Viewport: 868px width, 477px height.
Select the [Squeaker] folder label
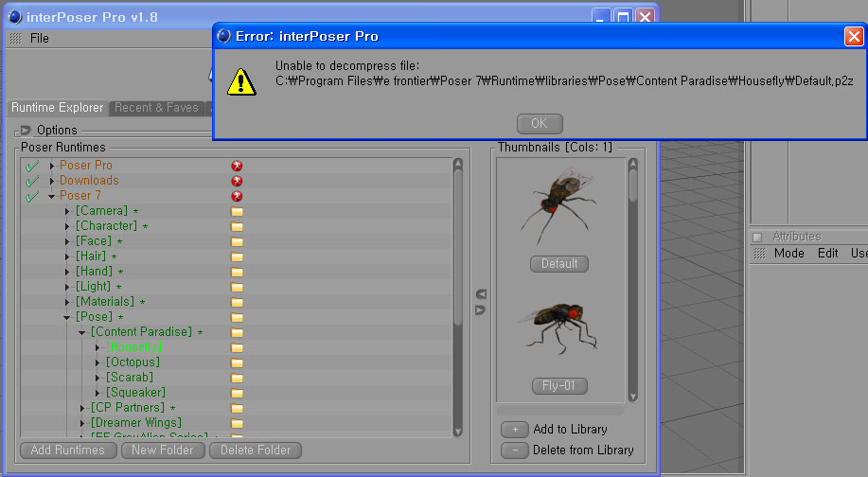(x=135, y=393)
